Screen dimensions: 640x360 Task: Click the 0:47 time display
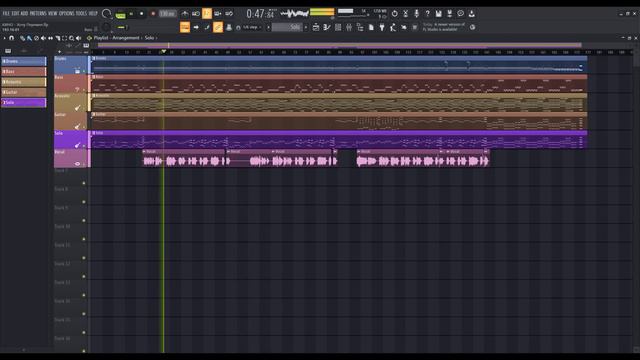(x=260, y=14)
